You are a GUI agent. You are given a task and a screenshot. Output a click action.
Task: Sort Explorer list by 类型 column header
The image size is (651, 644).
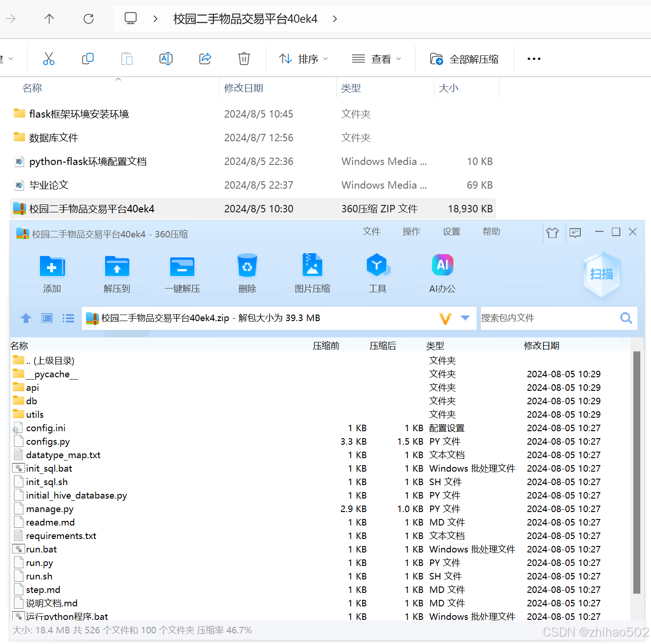point(351,88)
